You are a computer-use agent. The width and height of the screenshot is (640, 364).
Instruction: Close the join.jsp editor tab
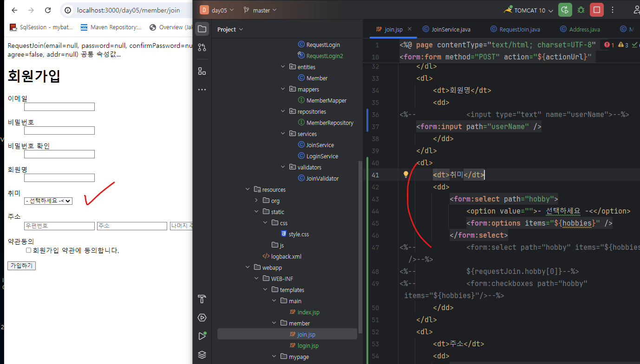point(410,29)
